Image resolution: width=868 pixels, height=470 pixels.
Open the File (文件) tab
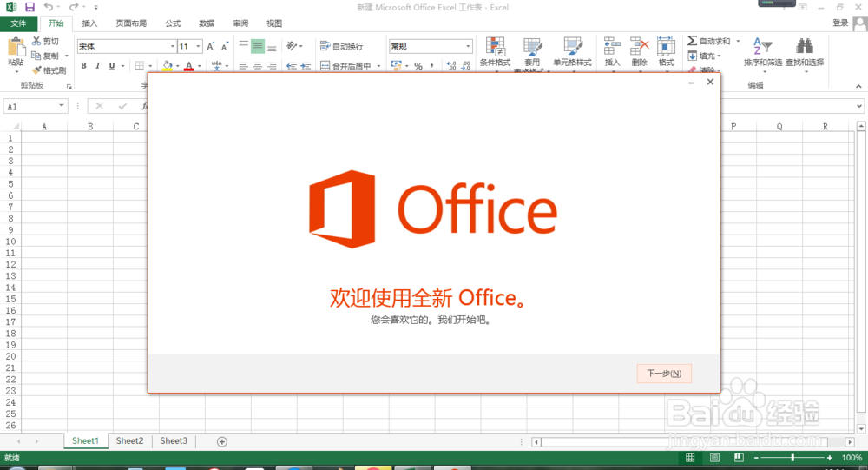(18, 23)
